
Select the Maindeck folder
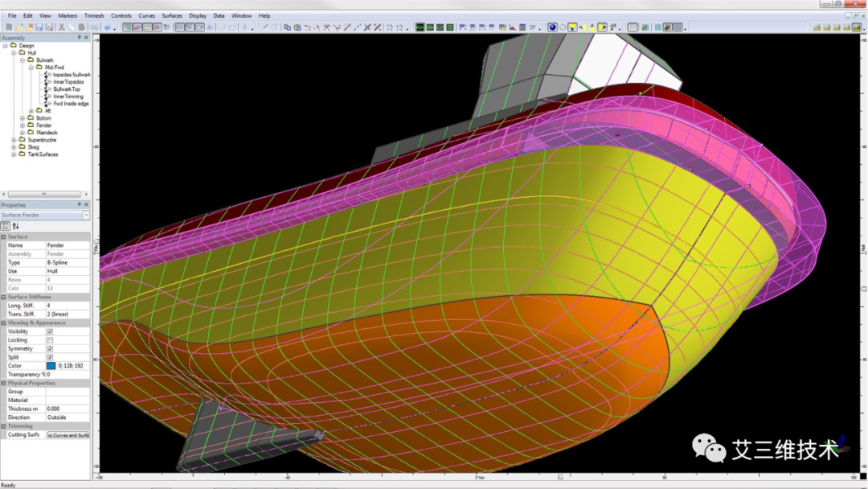coord(47,133)
